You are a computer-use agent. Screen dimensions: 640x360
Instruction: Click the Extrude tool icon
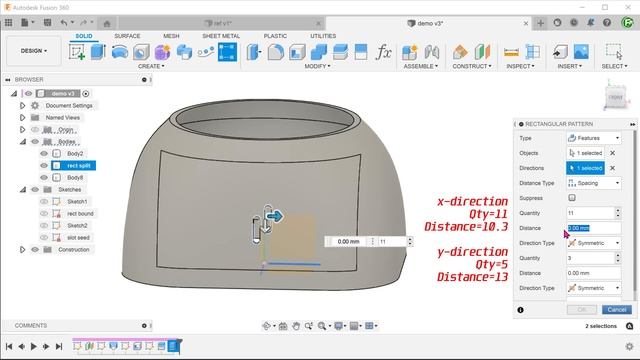point(98,52)
